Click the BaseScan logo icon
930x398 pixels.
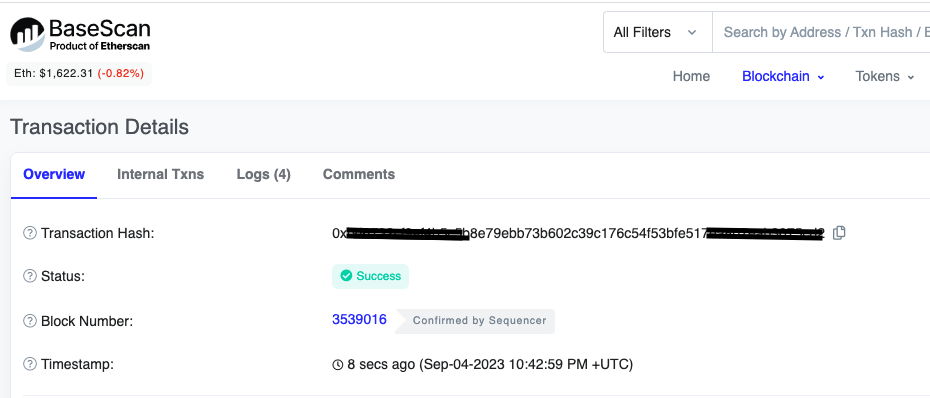click(x=27, y=34)
